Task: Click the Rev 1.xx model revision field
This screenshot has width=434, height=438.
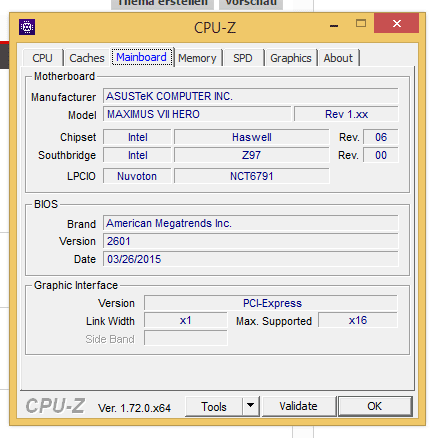Action: (346, 114)
